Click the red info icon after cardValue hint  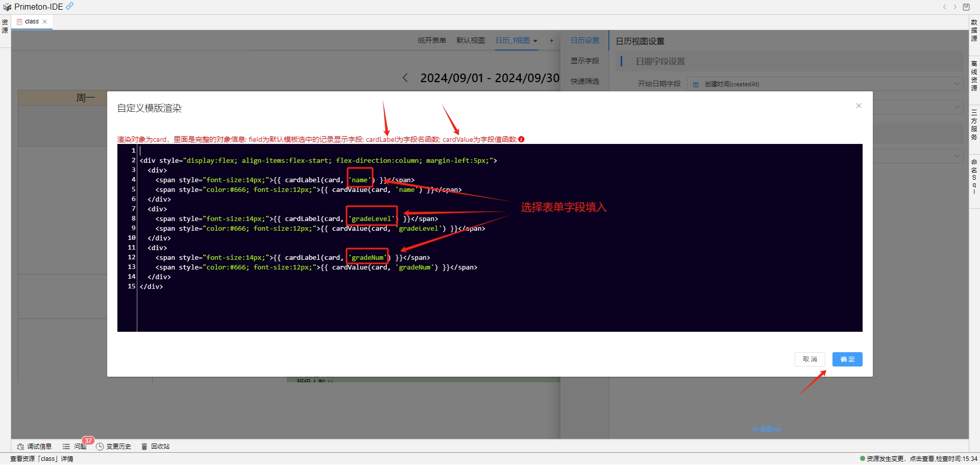[x=521, y=139]
